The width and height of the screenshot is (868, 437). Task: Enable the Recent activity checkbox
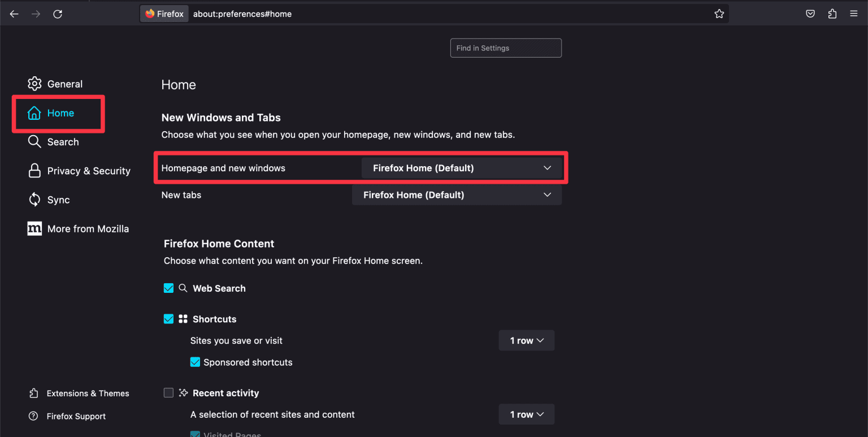coord(168,392)
